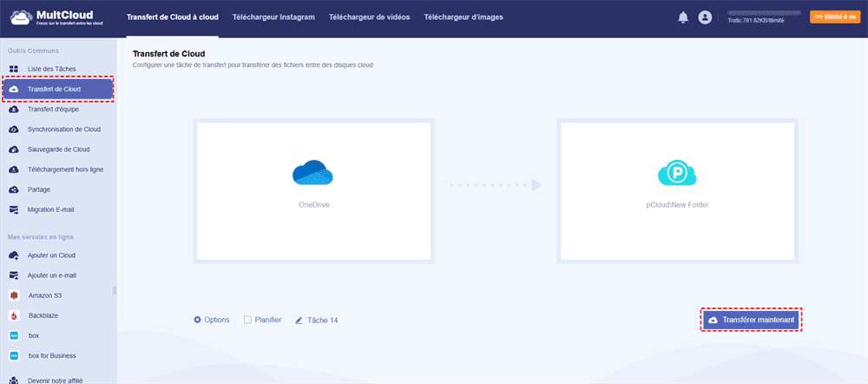868x384 pixels.
Task: Click the Tâche 14 task name
Action: click(322, 321)
